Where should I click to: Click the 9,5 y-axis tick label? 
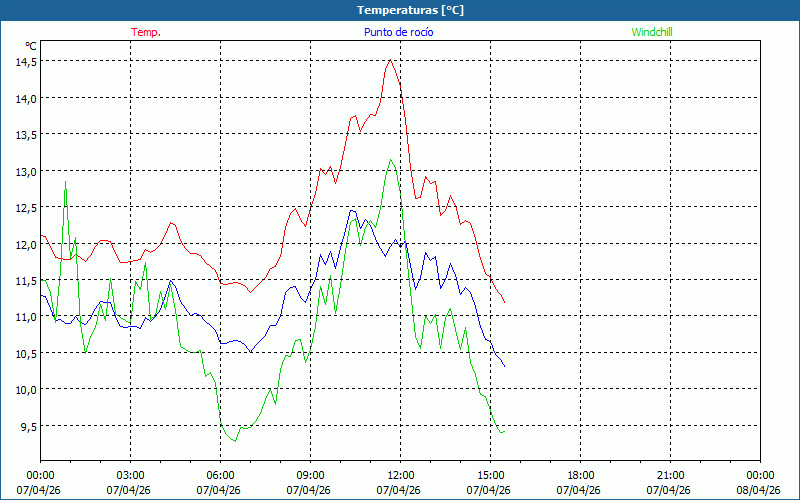pyautogui.click(x=26, y=426)
